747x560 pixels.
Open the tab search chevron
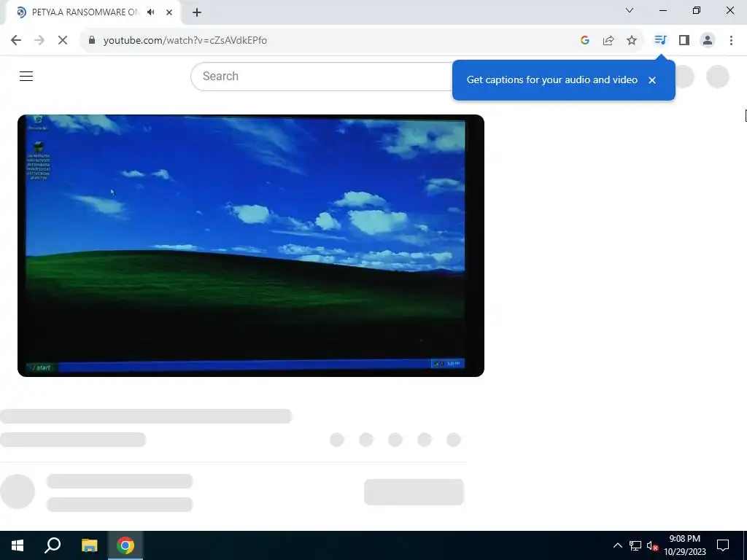tap(630, 10)
